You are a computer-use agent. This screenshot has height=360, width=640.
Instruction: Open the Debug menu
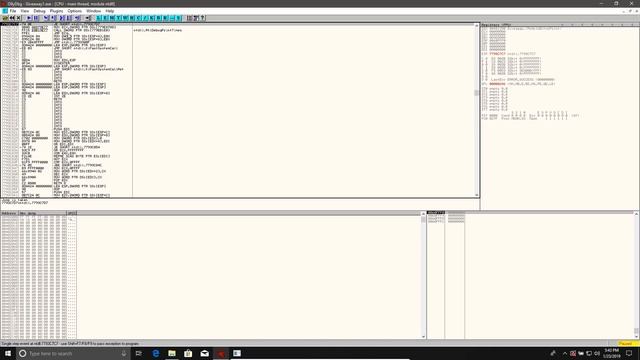coord(40,11)
